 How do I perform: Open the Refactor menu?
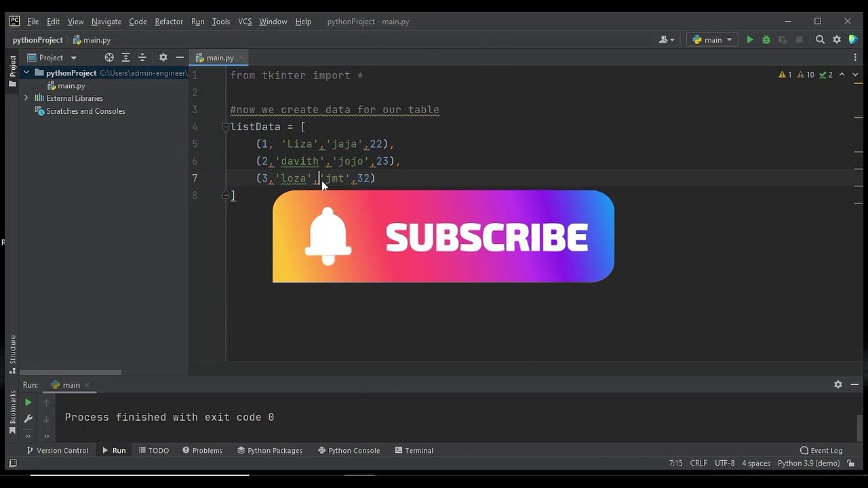169,22
